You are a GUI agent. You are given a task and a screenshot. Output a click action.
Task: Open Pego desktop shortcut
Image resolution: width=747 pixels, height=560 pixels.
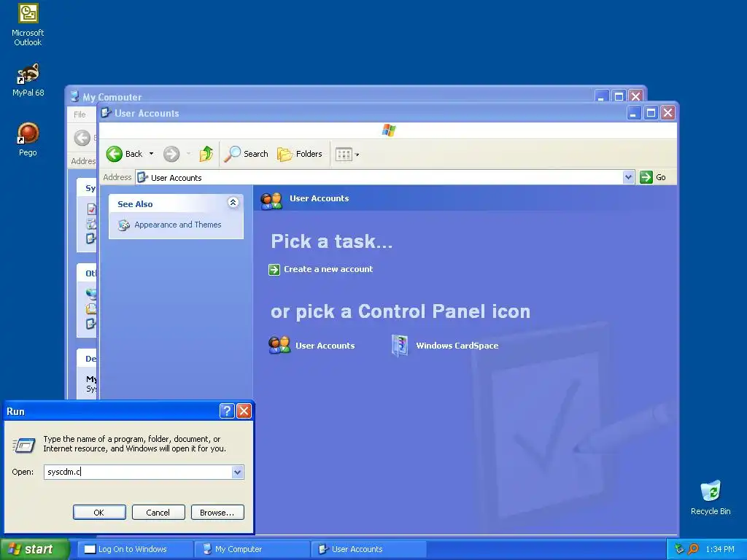[x=28, y=139]
